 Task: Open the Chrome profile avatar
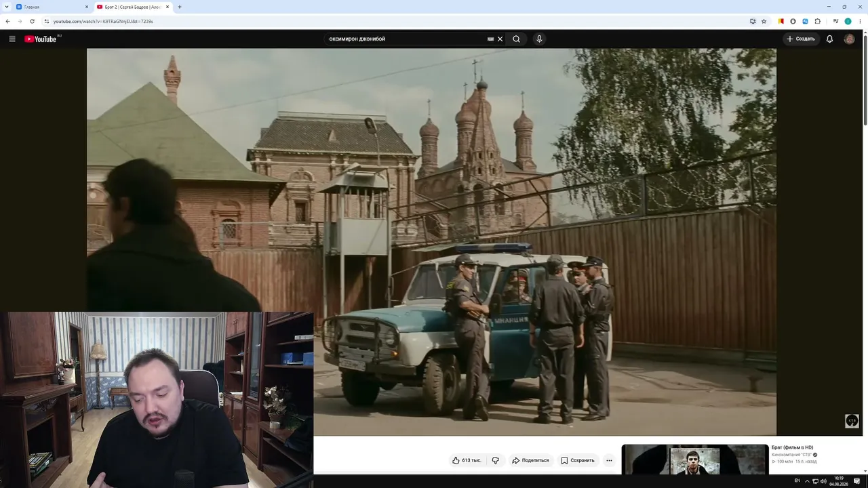tap(848, 21)
